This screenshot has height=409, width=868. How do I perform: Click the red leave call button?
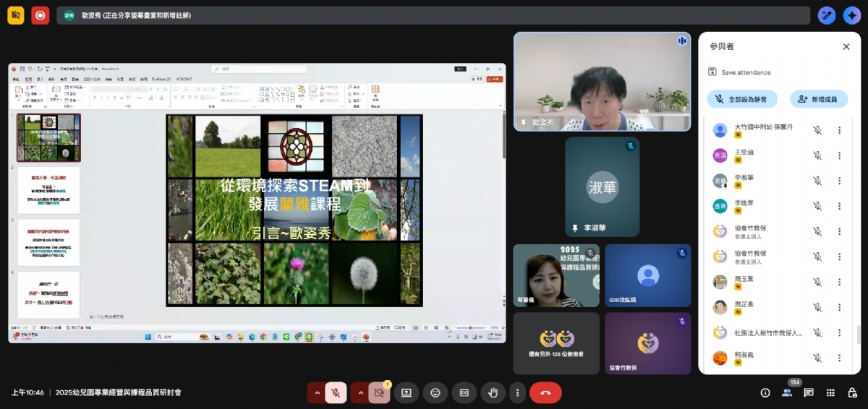pos(545,392)
